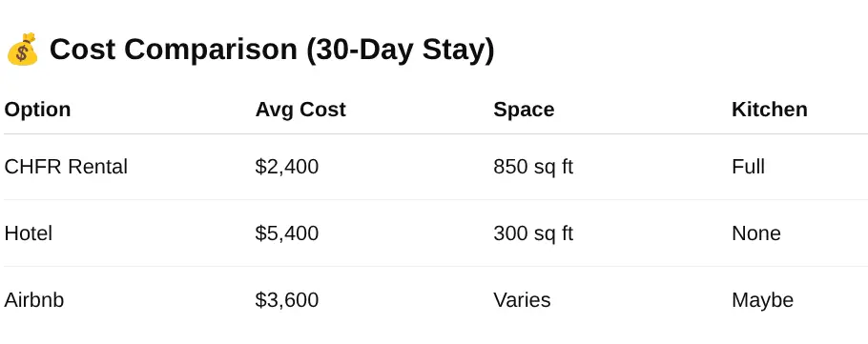Select the CHFR Rental row label
Viewport: 868px width, 344px height.
click(66, 167)
